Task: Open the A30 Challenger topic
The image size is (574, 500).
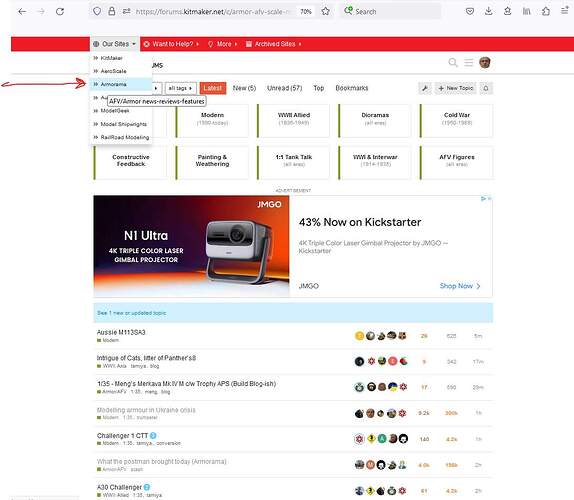Action: (x=119, y=488)
